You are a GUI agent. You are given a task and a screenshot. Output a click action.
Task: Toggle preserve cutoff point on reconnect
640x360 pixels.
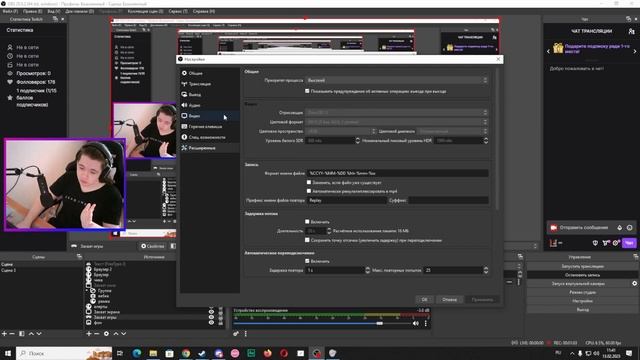[307, 240]
